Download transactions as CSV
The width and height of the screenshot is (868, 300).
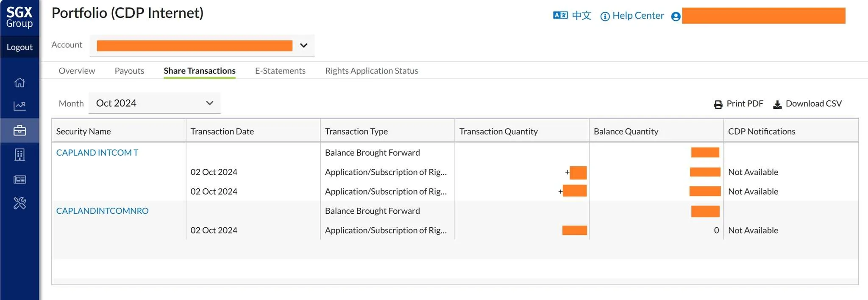click(x=807, y=104)
